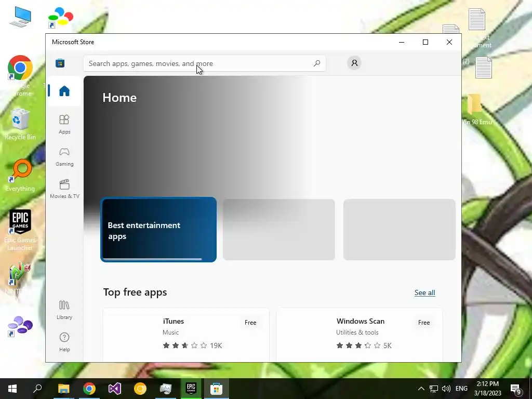Open Visual Studio from the taskbar
This screenshot has width=532, height=399.
click(x=115, y=389)
